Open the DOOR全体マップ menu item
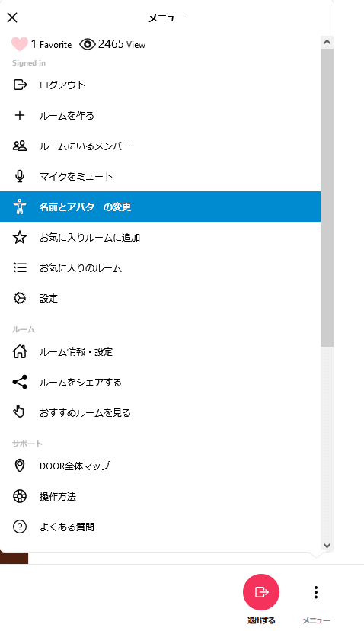Screen dimensions: 364x631 (160, 466)
